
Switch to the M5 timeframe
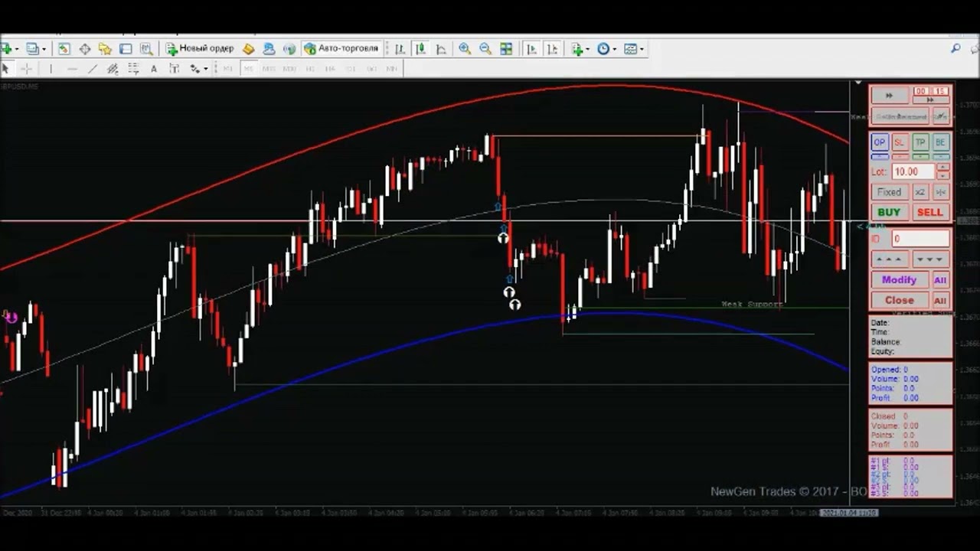pyautogui.click(x=248, y=69)
